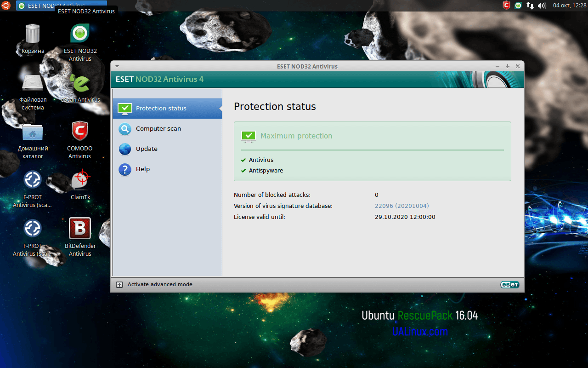Viewport: 588px width, 368px height.
Task: Open Файловая система desktop icon
Action: point(33,92)
